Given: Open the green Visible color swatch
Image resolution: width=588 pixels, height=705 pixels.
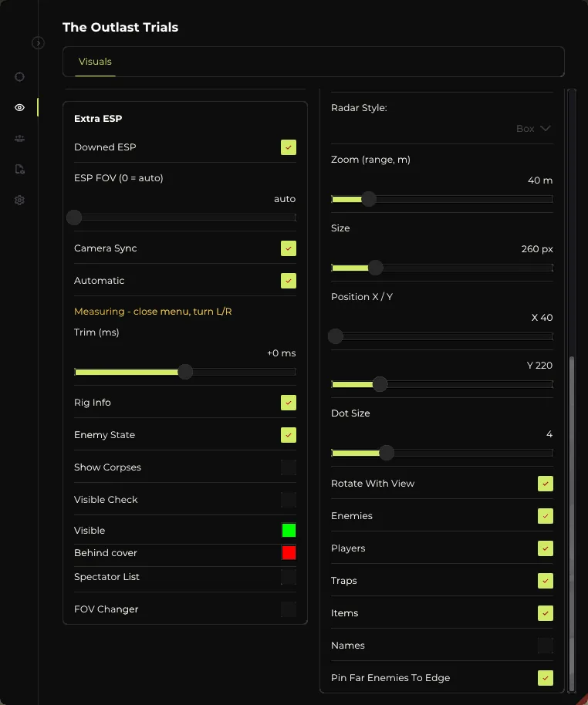Looking at the screenshot, I should (x=289, y=531).
